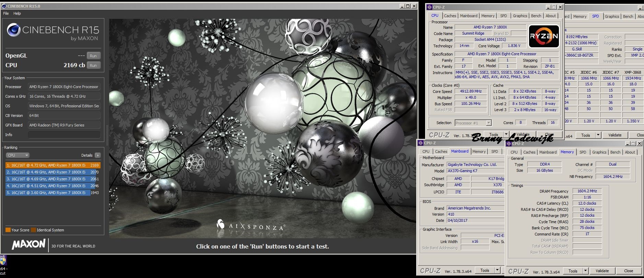The image size is (644, 278).
Task: Open Bench tab in CPU-Z processor window
Action: point(536,16)
